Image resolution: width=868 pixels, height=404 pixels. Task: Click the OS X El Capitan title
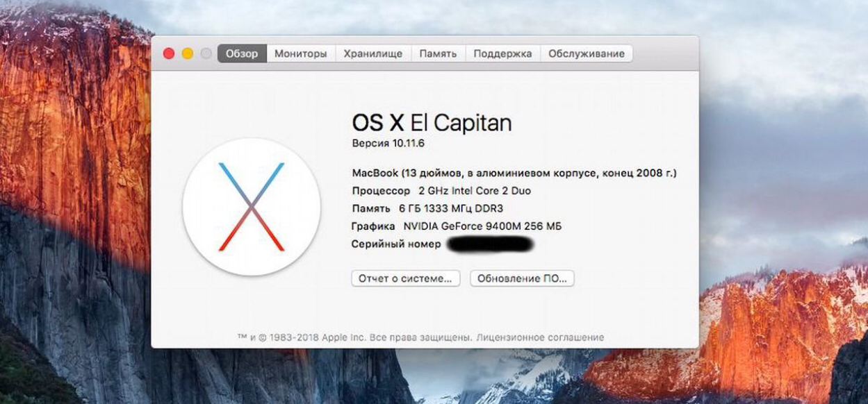click(432, 123)
